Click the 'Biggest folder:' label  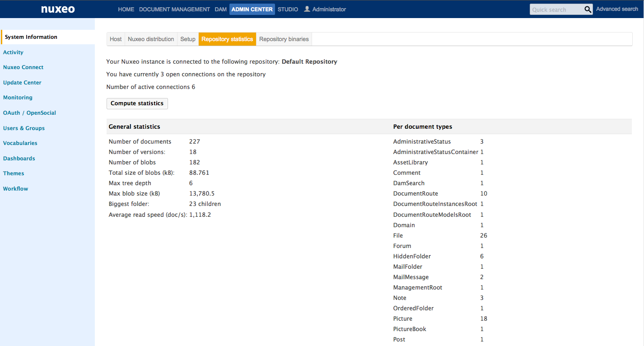(128, 204)
